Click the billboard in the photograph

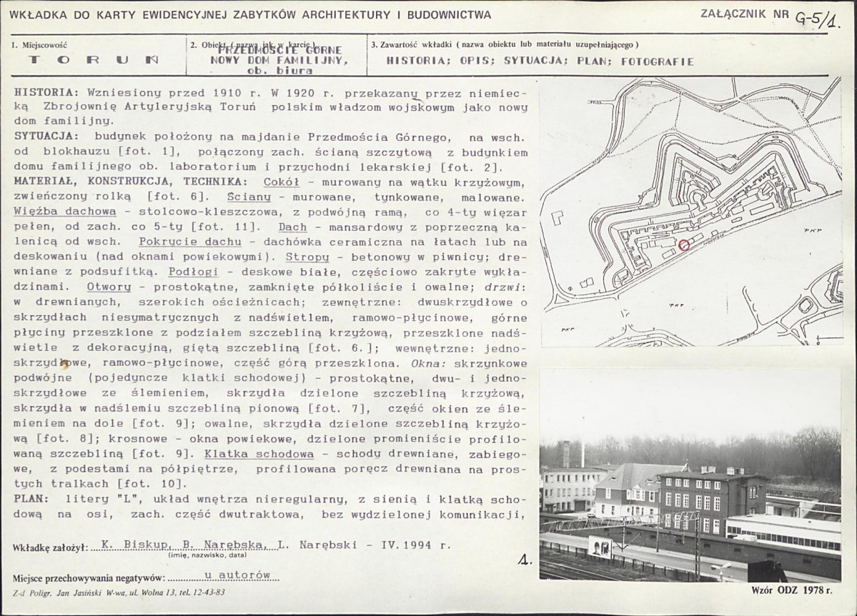599,547
